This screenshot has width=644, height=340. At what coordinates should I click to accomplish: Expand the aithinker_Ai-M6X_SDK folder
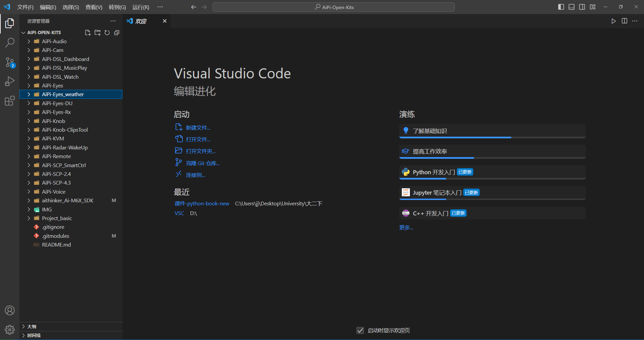coord(71,200)
